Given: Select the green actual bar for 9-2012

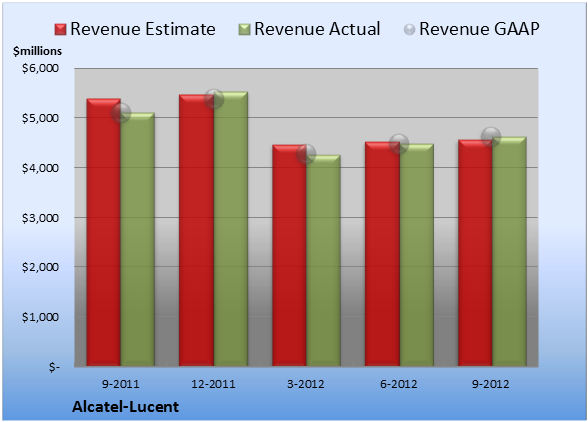Looking at the screenshot, I should click(509, 251).
